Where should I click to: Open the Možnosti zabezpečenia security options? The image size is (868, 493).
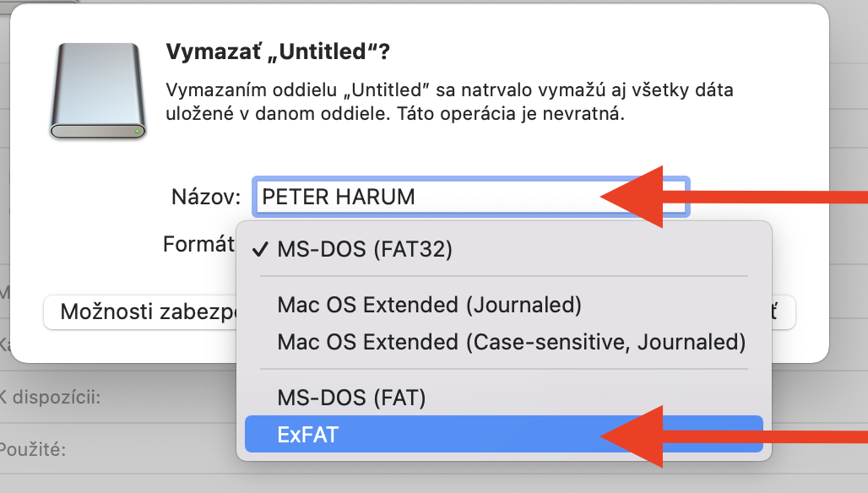click(139, 313)
